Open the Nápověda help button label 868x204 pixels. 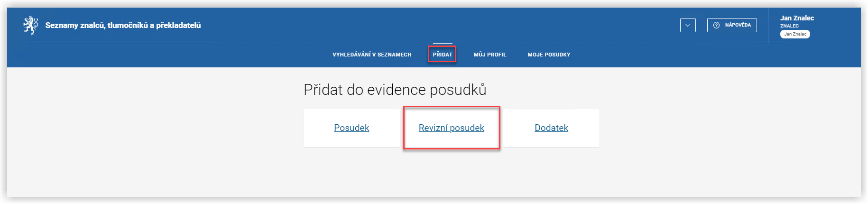pos(738,25)
